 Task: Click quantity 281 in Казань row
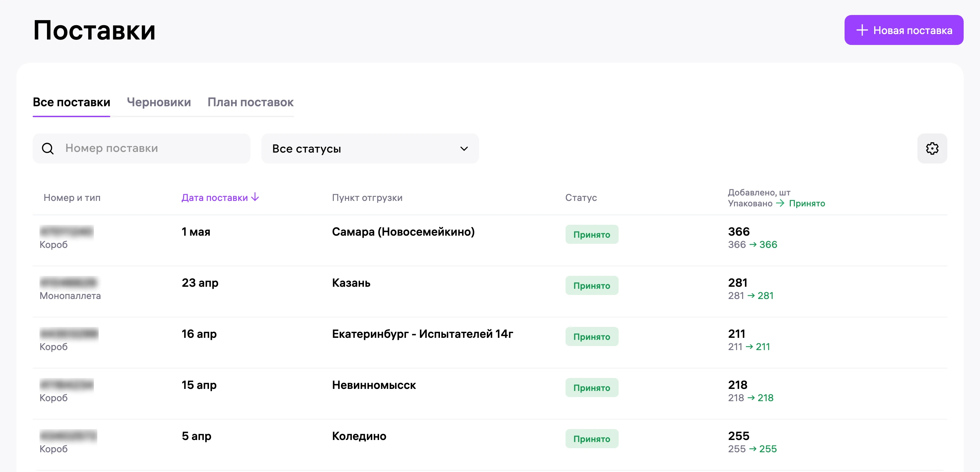[738, 283]
